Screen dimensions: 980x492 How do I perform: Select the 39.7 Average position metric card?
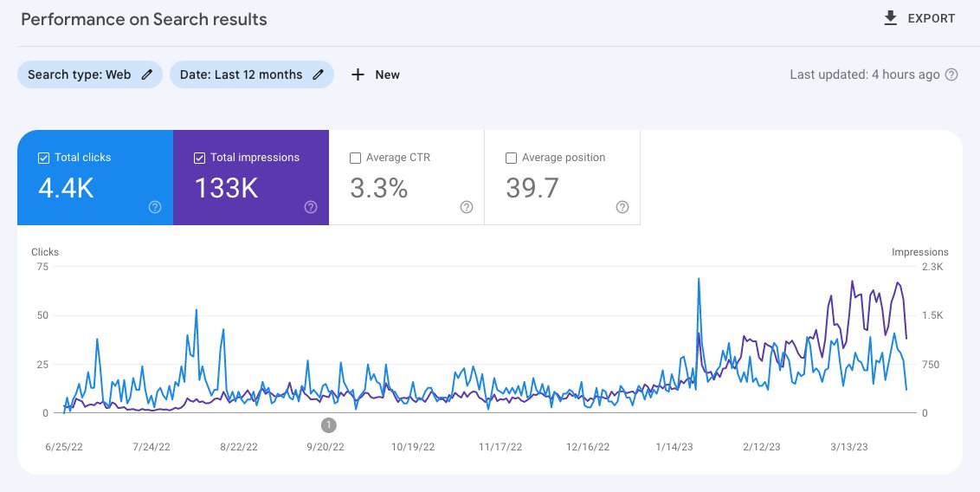(562, 178)
